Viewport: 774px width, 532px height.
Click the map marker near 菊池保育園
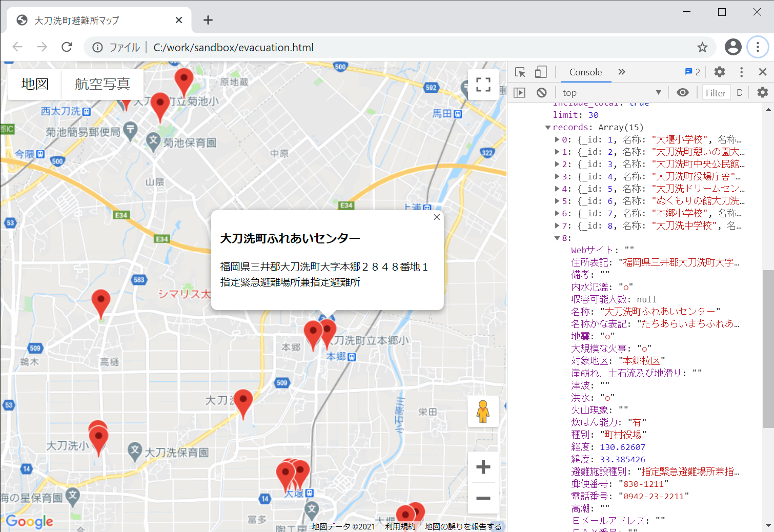[160, 107]
